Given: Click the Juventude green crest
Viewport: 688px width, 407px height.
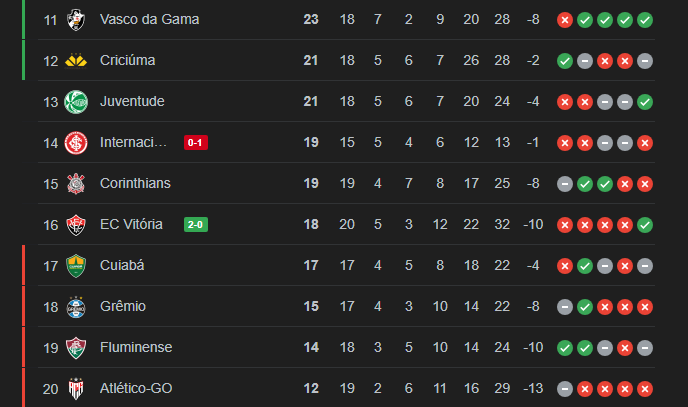Looking at the screenshot, I should [x=76, y=102].
